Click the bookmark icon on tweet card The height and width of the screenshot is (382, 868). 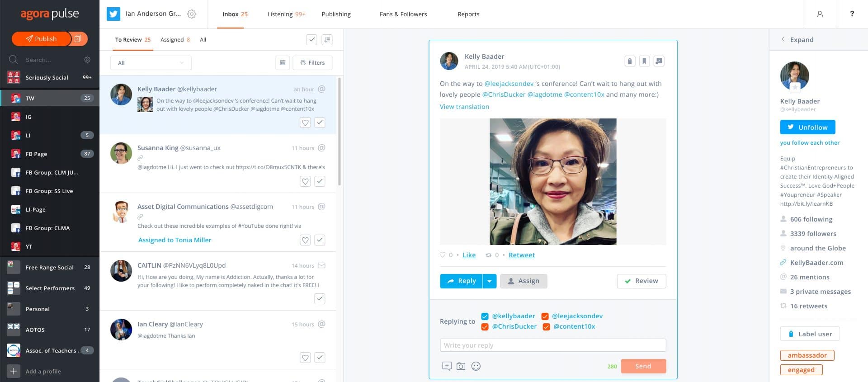644,61
